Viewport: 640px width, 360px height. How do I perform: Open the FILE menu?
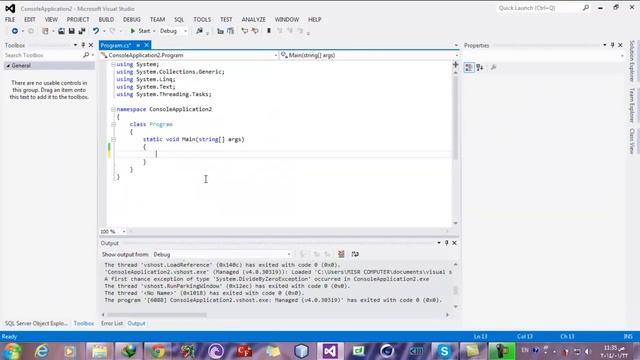[10, 20]
